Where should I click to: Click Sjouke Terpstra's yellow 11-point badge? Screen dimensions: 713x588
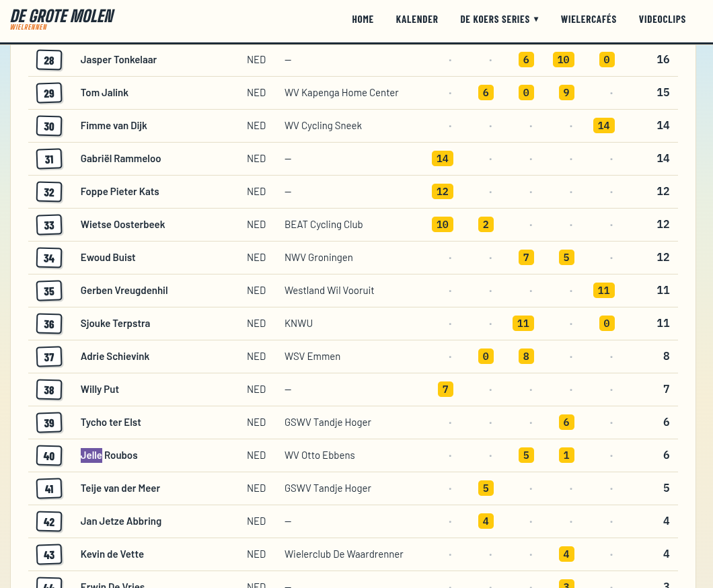523,324
